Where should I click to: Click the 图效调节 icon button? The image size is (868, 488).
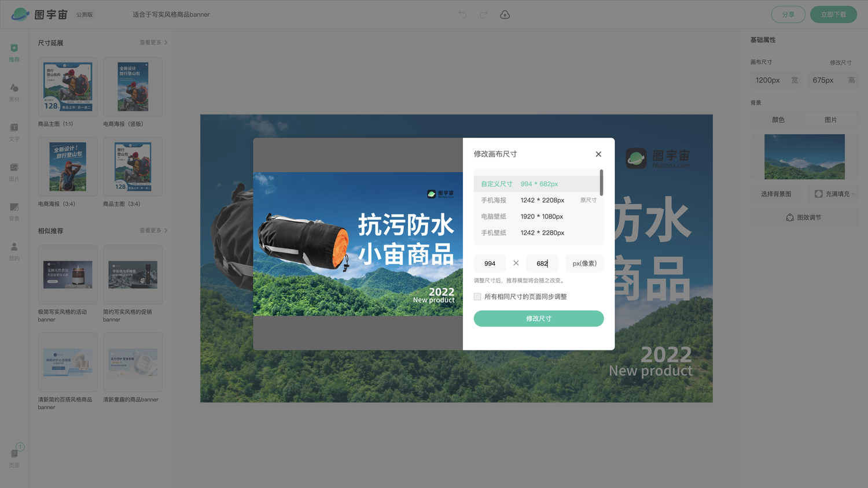point(804,217)
